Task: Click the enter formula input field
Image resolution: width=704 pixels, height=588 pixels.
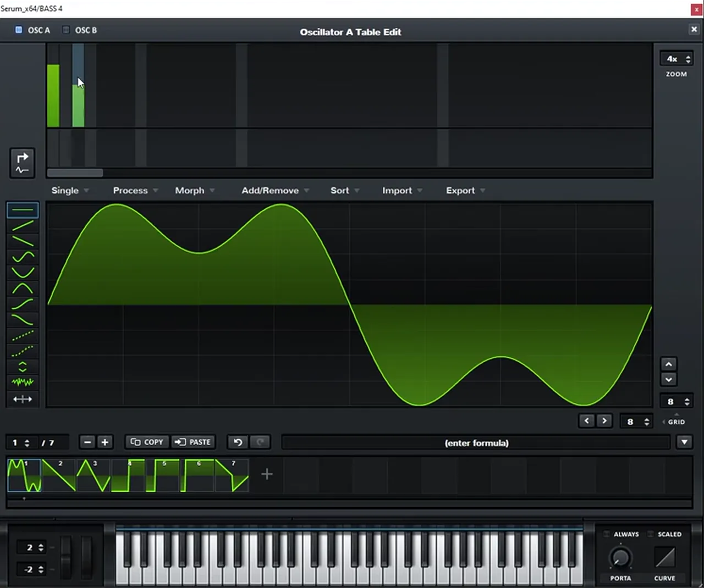Action: pos(476,442)
